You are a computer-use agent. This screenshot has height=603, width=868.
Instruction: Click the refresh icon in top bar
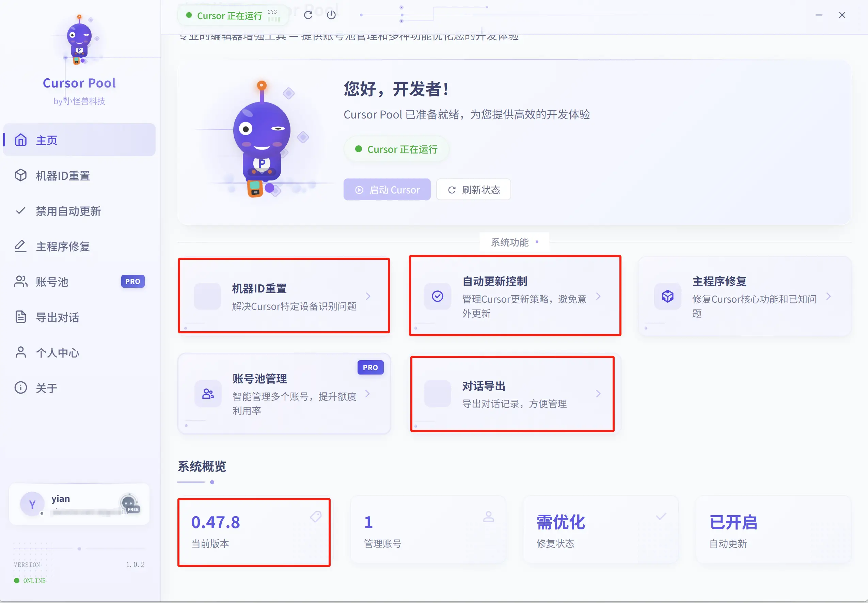pyautogui.click(x=308, y=15)
